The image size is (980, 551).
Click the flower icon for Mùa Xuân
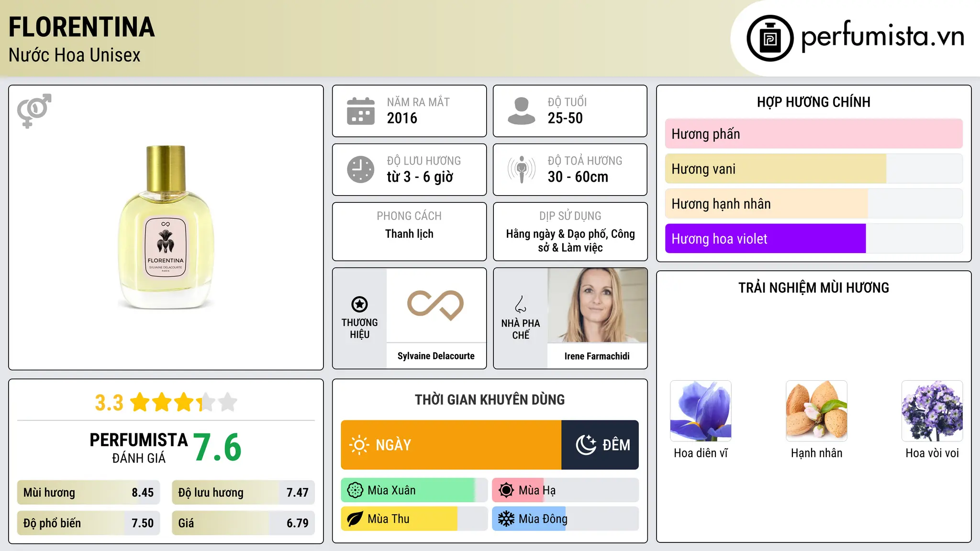coord(355,490)
